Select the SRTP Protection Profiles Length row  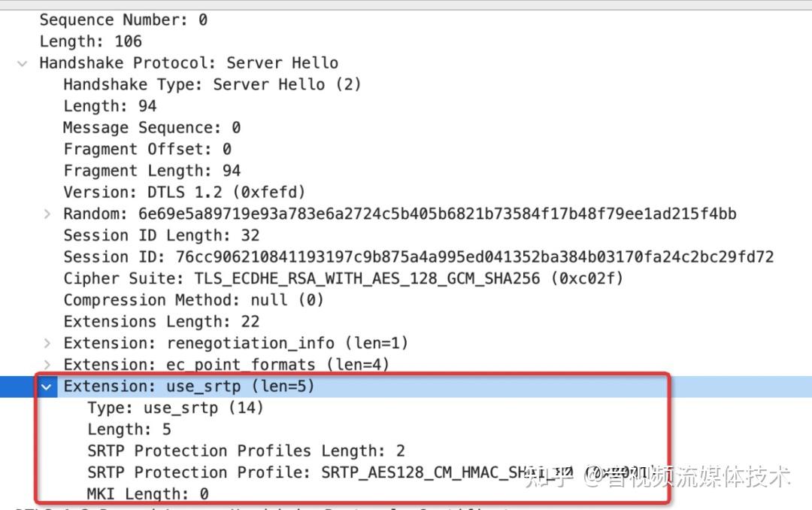tap(233, 451)
